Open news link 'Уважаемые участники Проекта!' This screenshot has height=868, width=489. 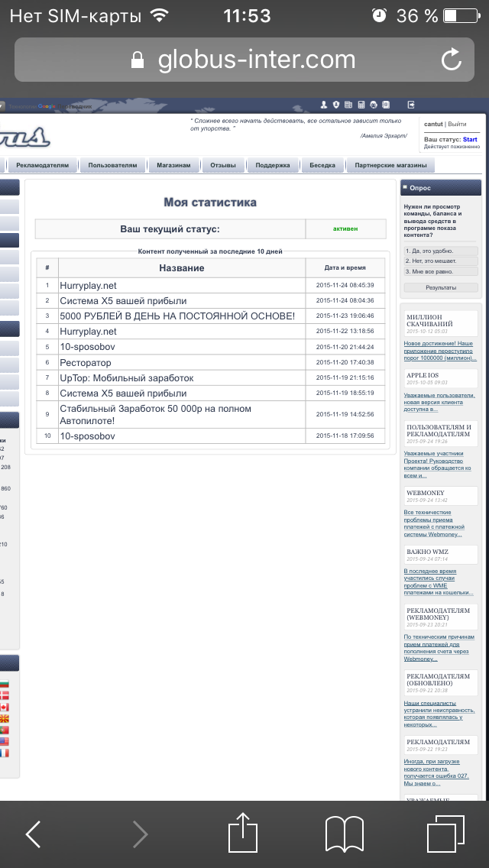438,465
